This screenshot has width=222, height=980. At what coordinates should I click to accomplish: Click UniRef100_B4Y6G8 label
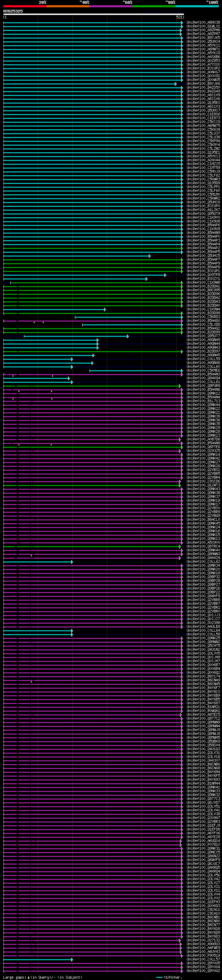[x=203, y=929]
